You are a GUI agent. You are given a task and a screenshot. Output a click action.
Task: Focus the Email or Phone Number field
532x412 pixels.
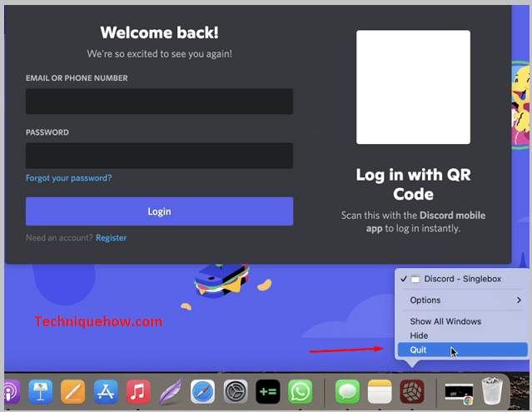click(160, 102)
